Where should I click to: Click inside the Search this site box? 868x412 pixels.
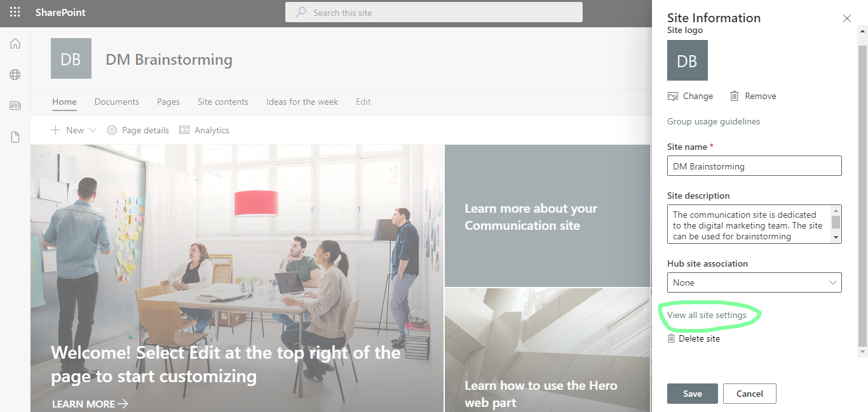pos(434,12)
